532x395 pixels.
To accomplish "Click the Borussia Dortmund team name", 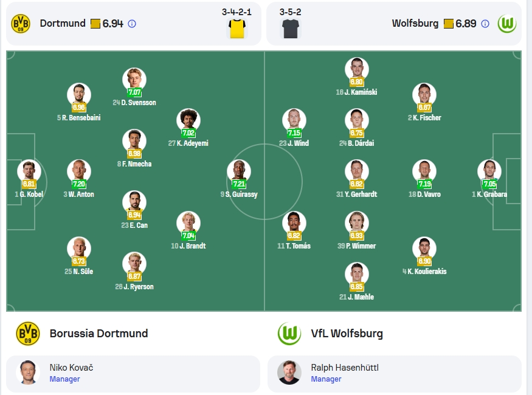I will point(98,334).
